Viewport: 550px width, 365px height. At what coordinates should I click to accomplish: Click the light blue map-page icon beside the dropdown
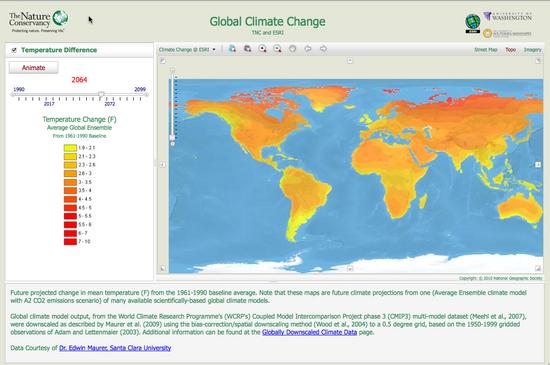coord(232,49)
